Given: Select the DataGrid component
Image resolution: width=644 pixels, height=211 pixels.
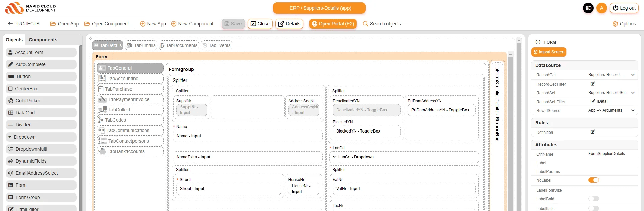Looking at the screenshot, I should [41, 113].
